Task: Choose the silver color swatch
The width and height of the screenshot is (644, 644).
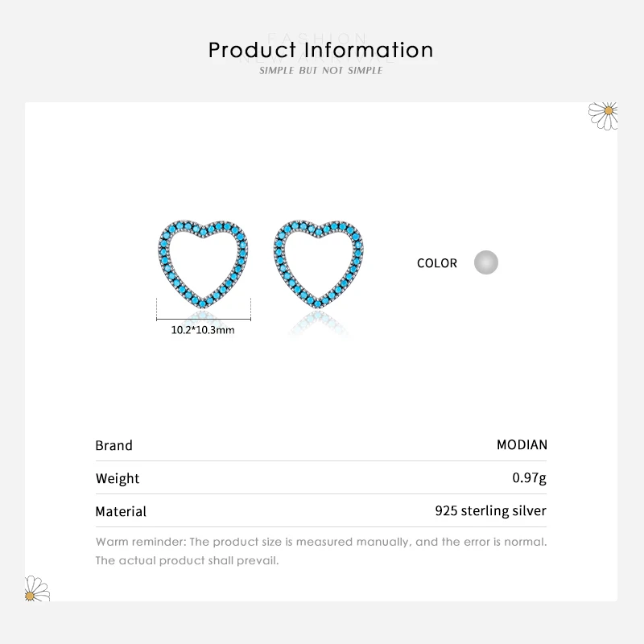Action: coord(486,262)
